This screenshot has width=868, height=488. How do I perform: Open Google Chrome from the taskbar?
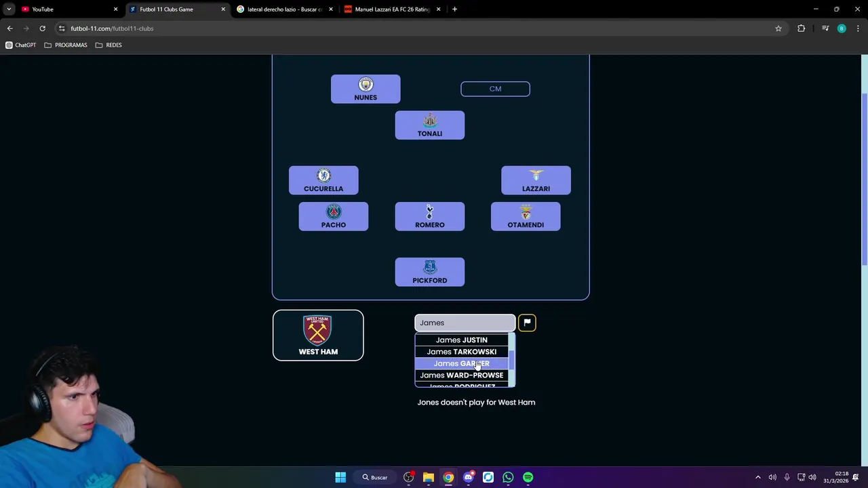coord(448,477)
